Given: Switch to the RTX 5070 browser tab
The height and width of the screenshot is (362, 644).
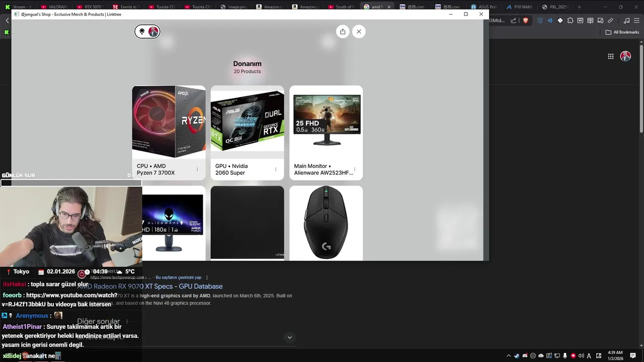Looking at the screenshot, I should [x=89, y=7].
